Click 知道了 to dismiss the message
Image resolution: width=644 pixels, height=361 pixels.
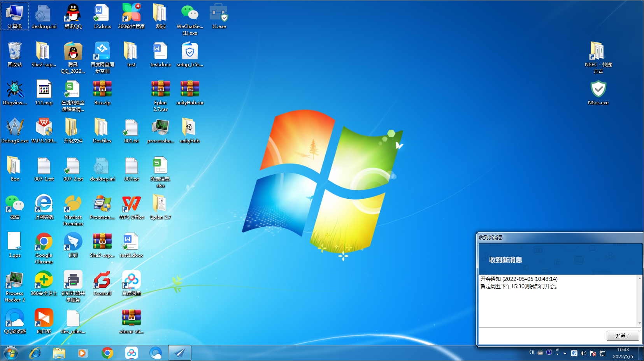pyautogui.click(x=623, y=336)
